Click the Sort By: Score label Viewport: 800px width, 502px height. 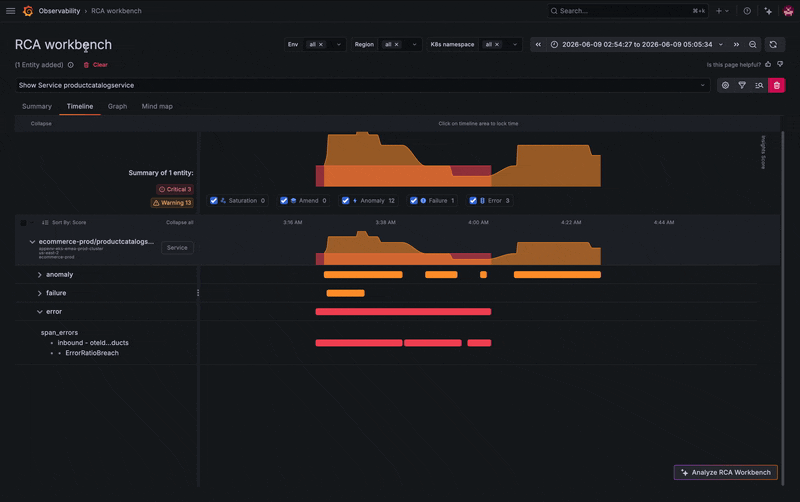69,222
